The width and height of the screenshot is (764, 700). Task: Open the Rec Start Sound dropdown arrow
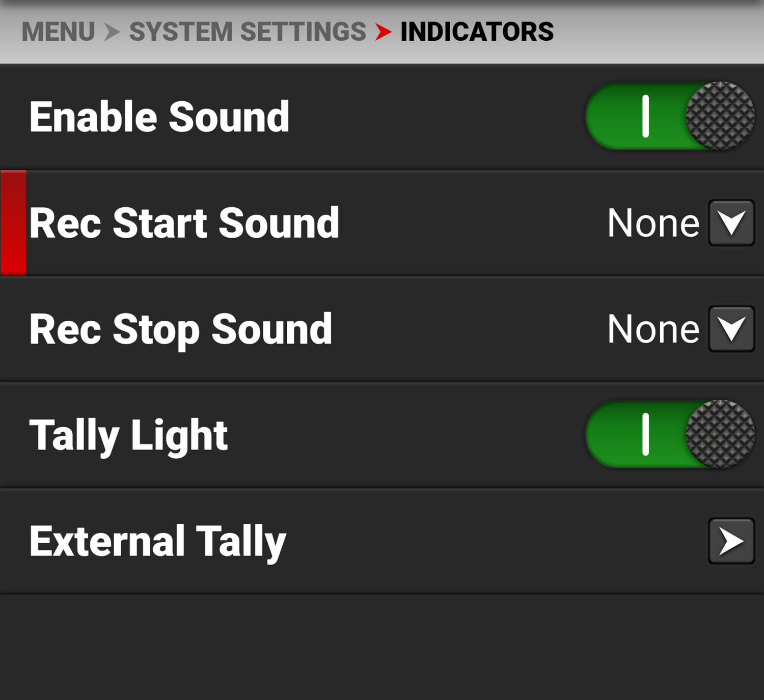(731, 223)
